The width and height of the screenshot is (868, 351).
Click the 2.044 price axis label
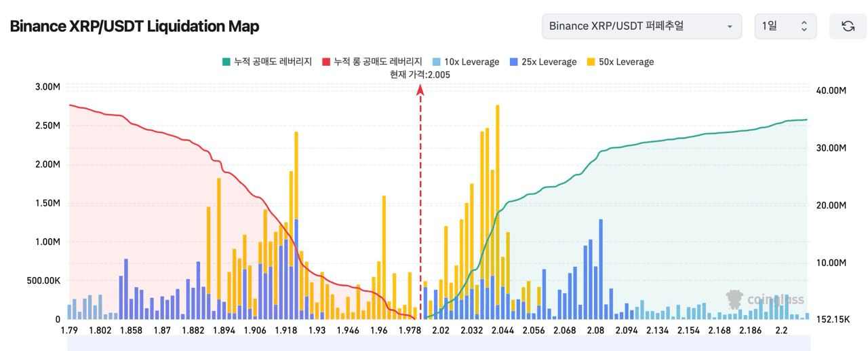coord(502,331)
